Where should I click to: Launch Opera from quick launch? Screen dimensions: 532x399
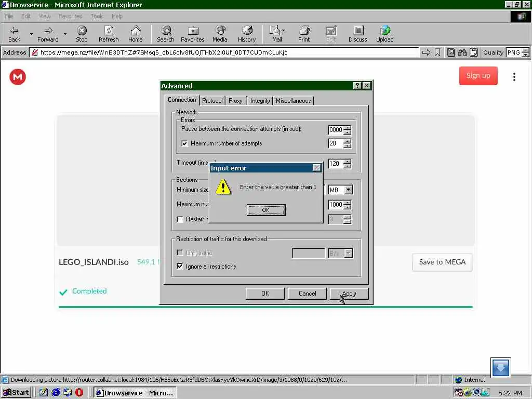coord(79,393)
